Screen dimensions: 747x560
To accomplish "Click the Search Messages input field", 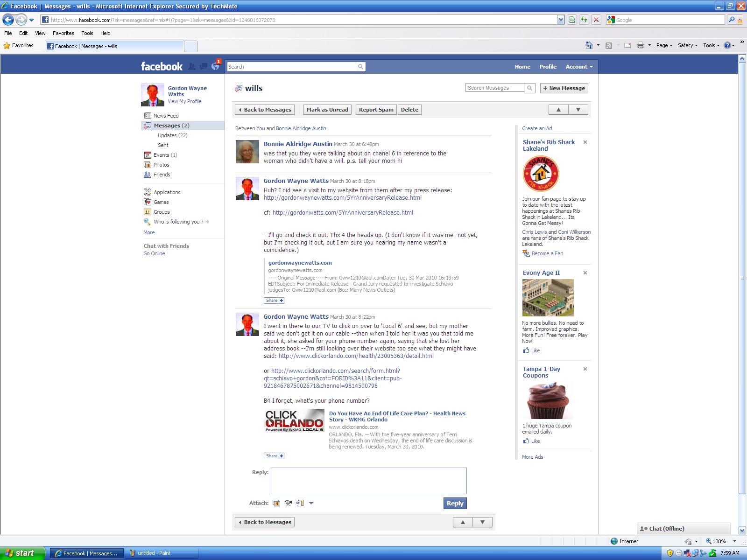I will 495,88.
